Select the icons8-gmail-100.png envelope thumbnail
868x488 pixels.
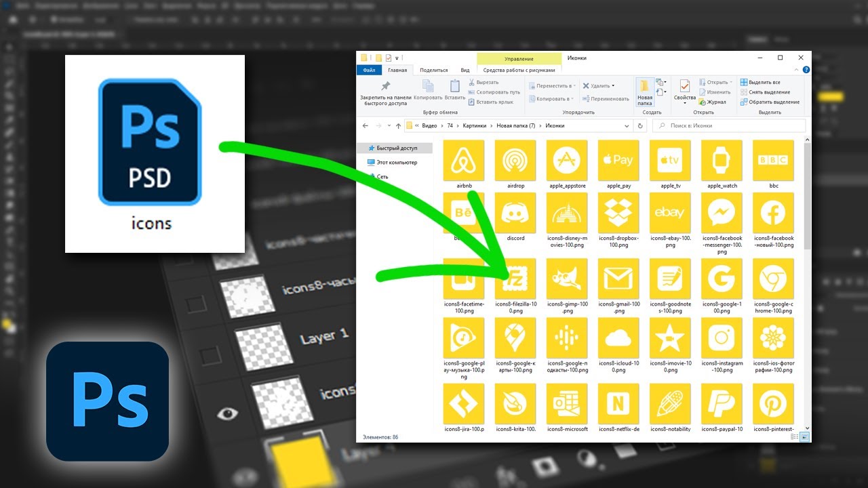coord(618,279)
